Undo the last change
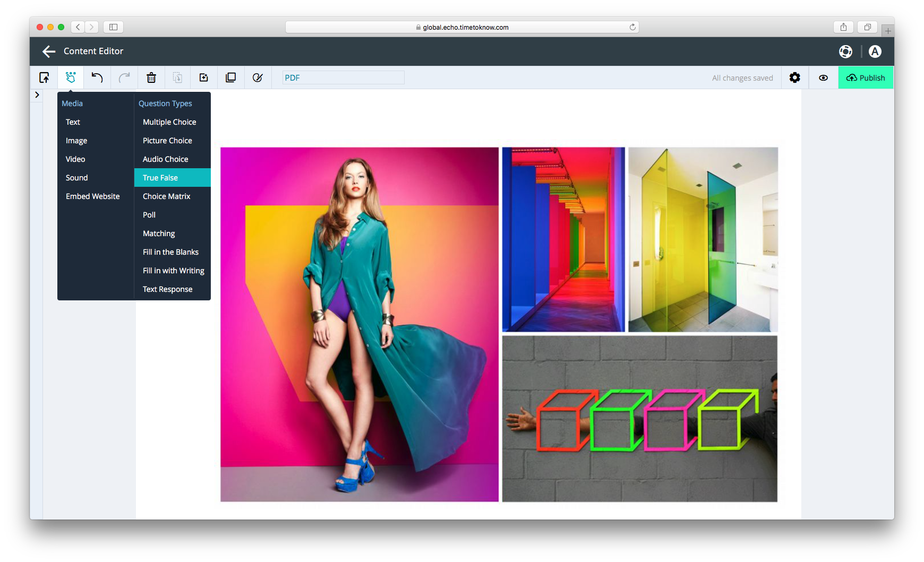Viewport: 924px width, 562px height. point(97,77)
